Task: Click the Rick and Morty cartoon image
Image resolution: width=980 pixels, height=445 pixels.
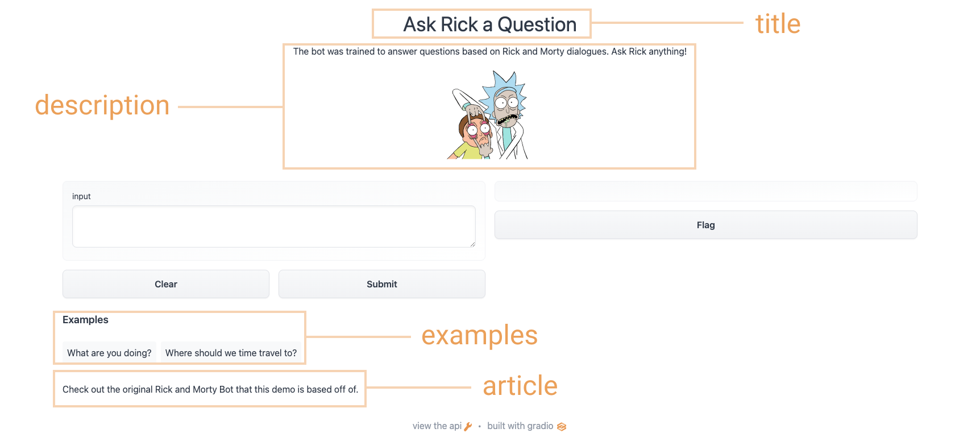Action: point(489,115)
